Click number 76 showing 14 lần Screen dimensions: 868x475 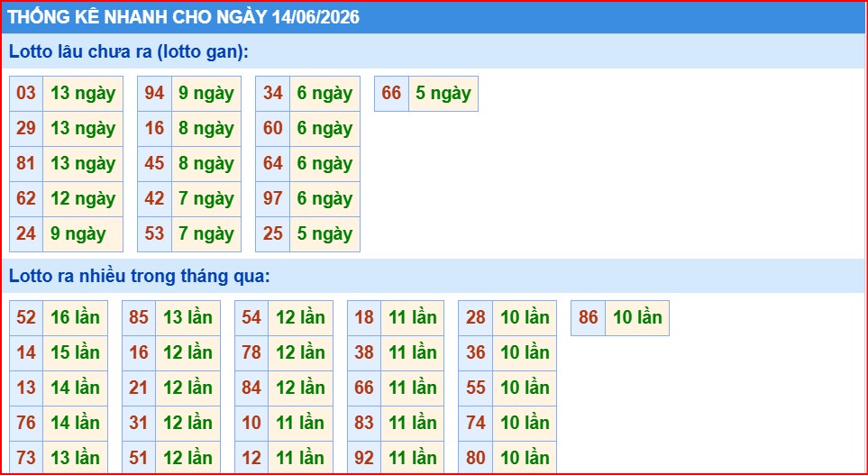click(26, 423)
